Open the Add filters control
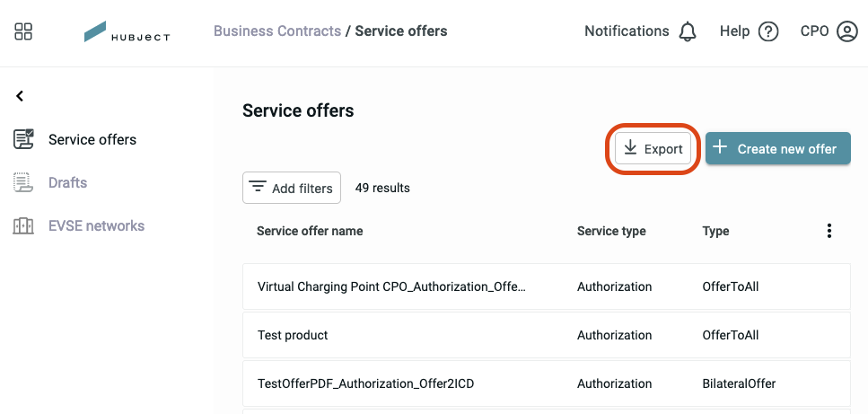Viewport: 868px width, 414px height. click(292, 188)
